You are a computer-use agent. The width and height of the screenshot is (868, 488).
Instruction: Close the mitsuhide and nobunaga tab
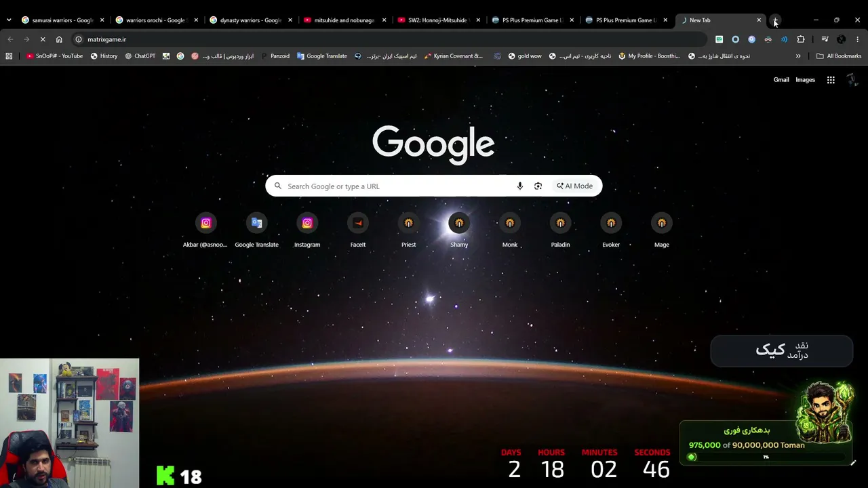[384, 20]
